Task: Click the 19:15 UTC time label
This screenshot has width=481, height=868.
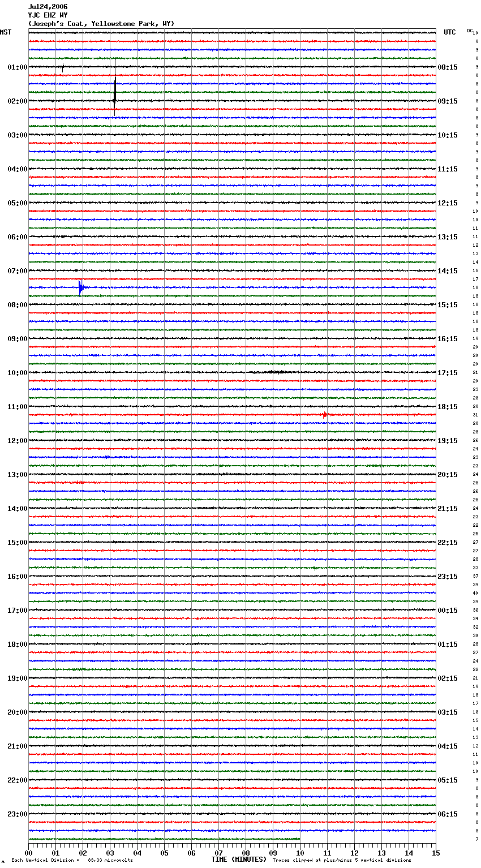Action: click(448, 441)
